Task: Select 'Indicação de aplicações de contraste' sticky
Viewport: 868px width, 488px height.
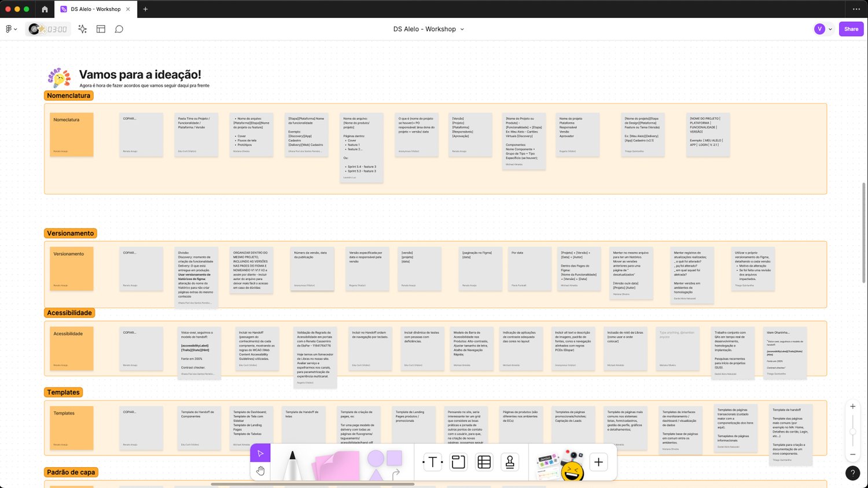Action: (521, 349)
